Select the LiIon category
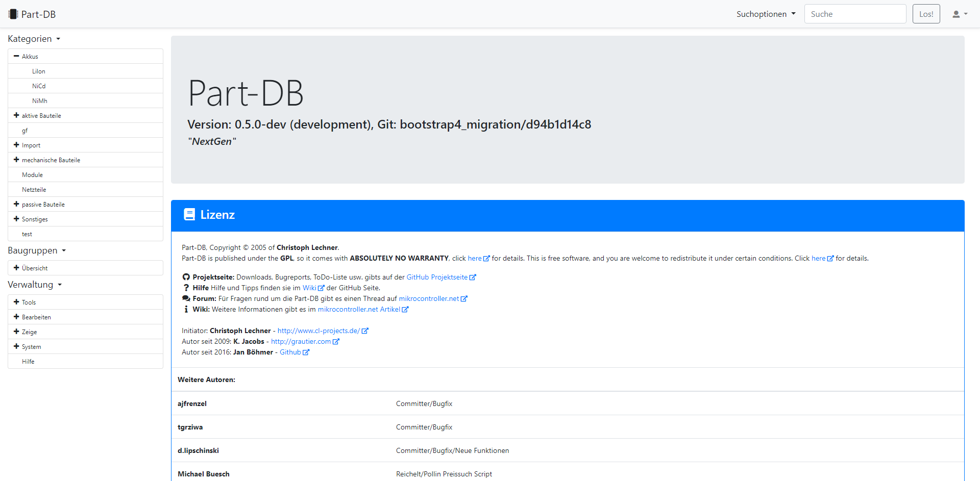Image resolution: width=980 pixels, height=481 pixels. pos(85,71)
